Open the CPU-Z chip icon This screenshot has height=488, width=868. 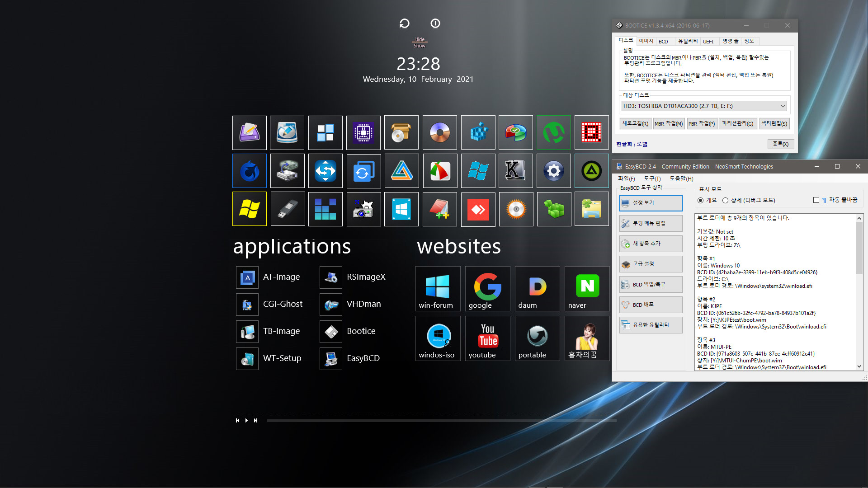(x=363, y=133)
